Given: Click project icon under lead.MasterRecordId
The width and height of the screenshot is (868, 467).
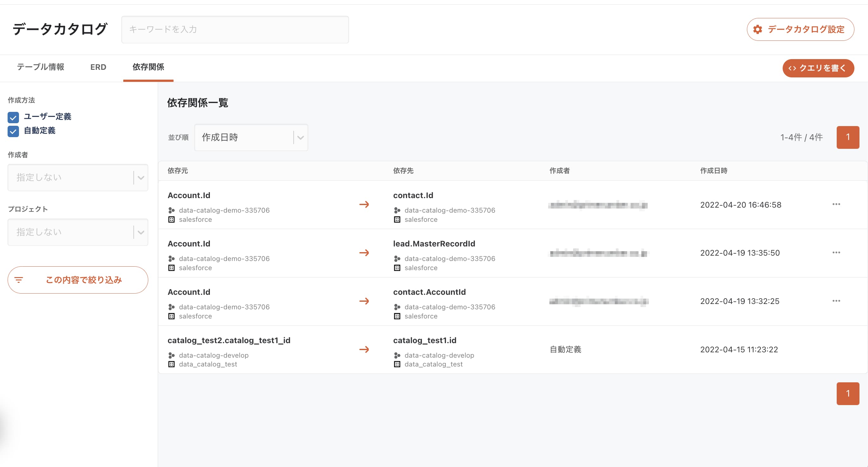Looking at the screenshot, I should point(397,259).
